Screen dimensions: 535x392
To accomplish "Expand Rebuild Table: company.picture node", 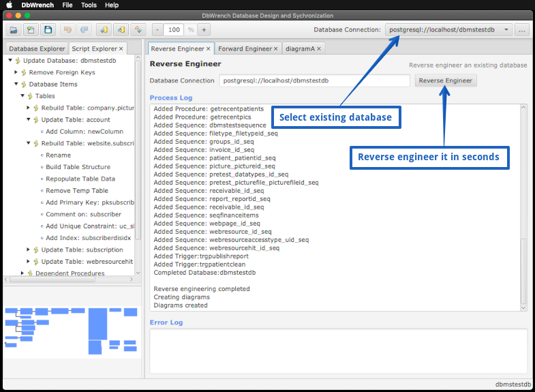I will coord(29,108).
